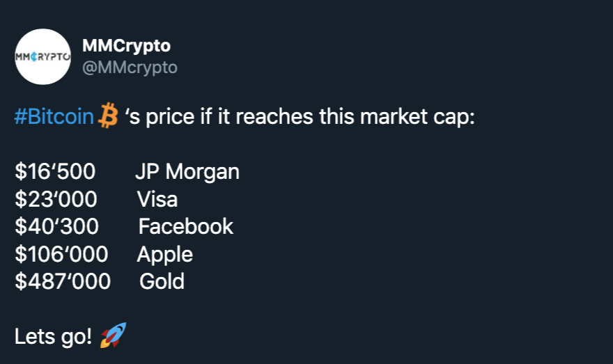The image size is (613, 364).
Task: Open the @MMcrypto handle link
Action: (130, 68)
